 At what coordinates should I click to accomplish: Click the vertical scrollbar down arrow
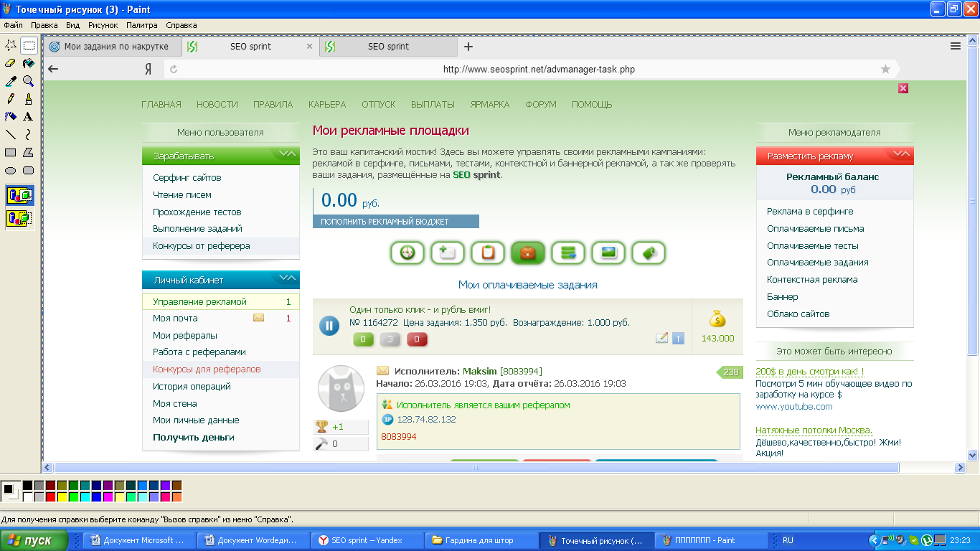(x=973, y=456)
